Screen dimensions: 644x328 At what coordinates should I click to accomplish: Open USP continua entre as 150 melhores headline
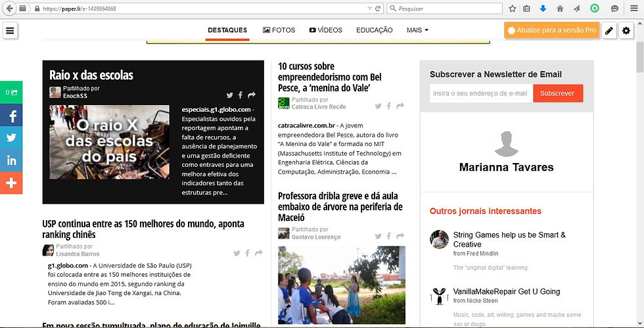(x=143, y=229)
